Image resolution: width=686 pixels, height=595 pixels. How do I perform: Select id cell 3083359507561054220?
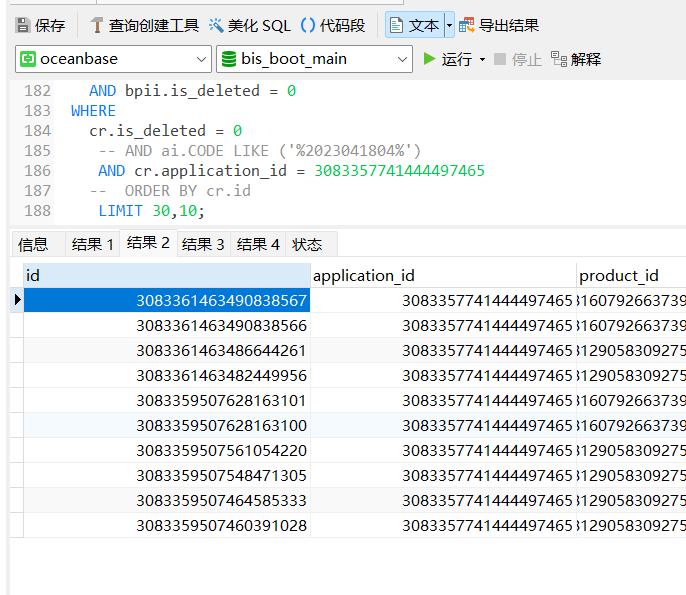(x=167, y=450)
